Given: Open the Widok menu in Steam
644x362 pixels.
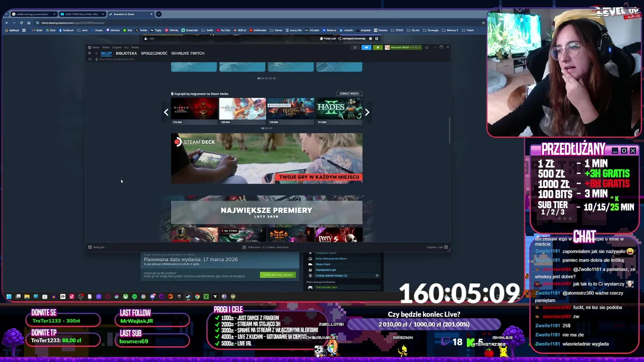Looking at the screenshot, I should click(106, 47).
